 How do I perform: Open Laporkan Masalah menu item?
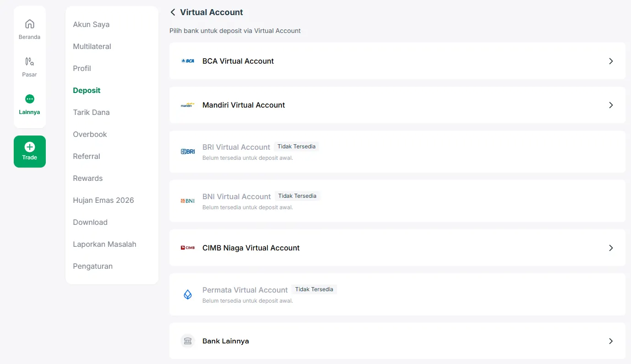pos(105,244)
